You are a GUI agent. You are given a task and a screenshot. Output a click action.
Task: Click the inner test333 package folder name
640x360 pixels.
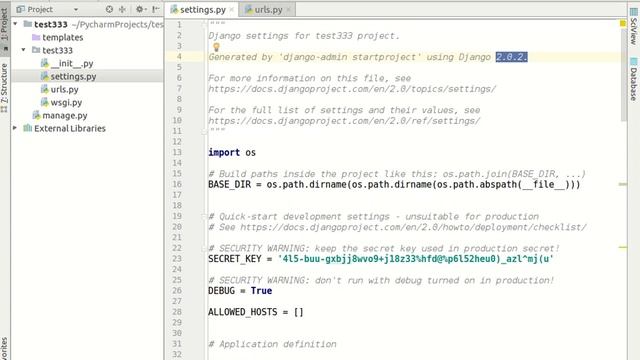pos(58,50)
